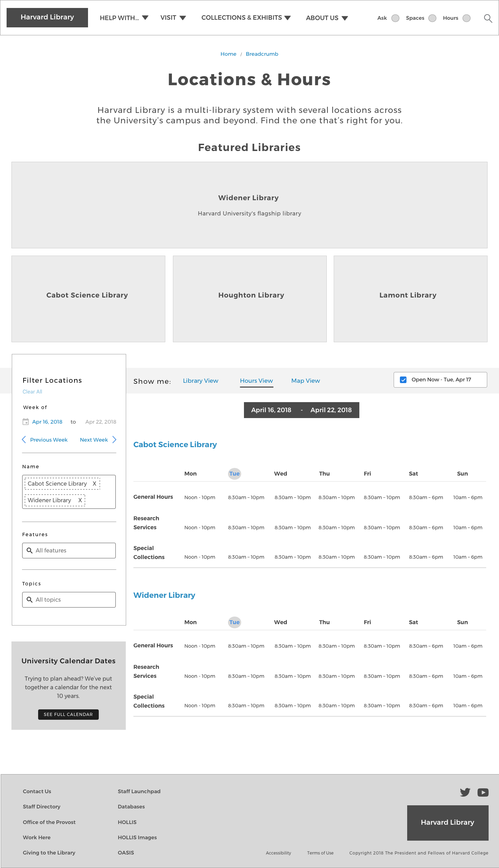This screenshot has width=499, height=868.
Task: Click the All topics search field
Action: (x=69, y=600)
